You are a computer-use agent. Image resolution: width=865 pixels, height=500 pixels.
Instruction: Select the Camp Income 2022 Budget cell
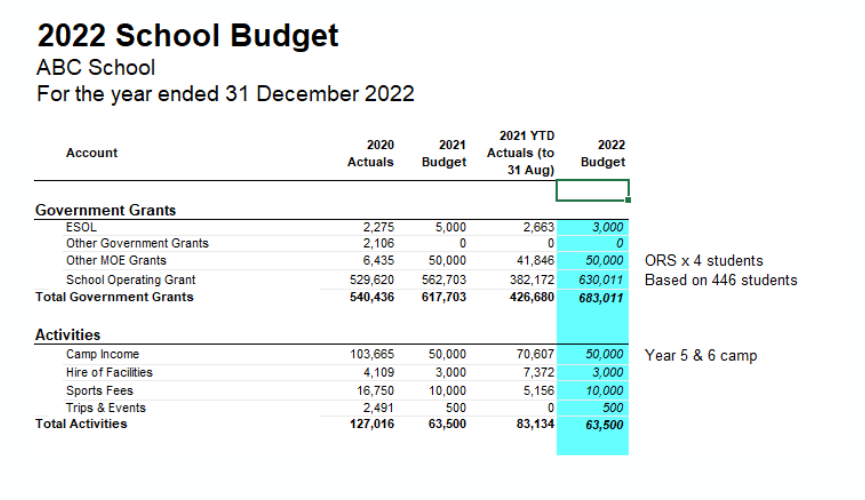[593, 354]
